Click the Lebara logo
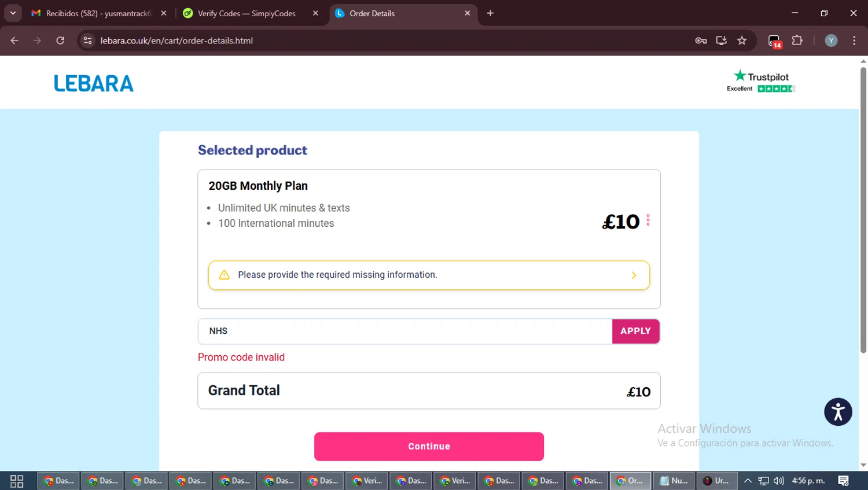The image size is (868, 490). coord(94,83)
